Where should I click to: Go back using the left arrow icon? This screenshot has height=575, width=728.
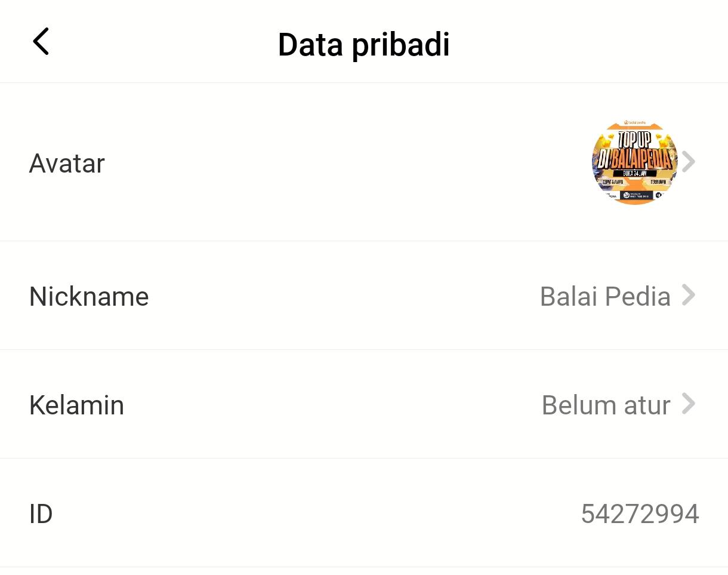41,42
